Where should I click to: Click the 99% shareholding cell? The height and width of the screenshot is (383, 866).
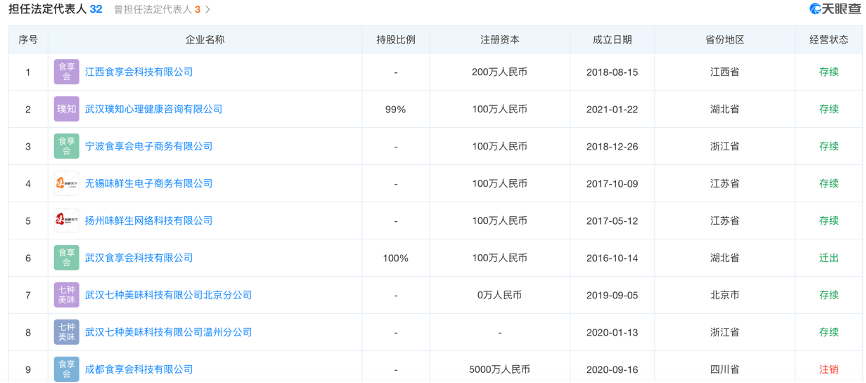tap(395, 109)
